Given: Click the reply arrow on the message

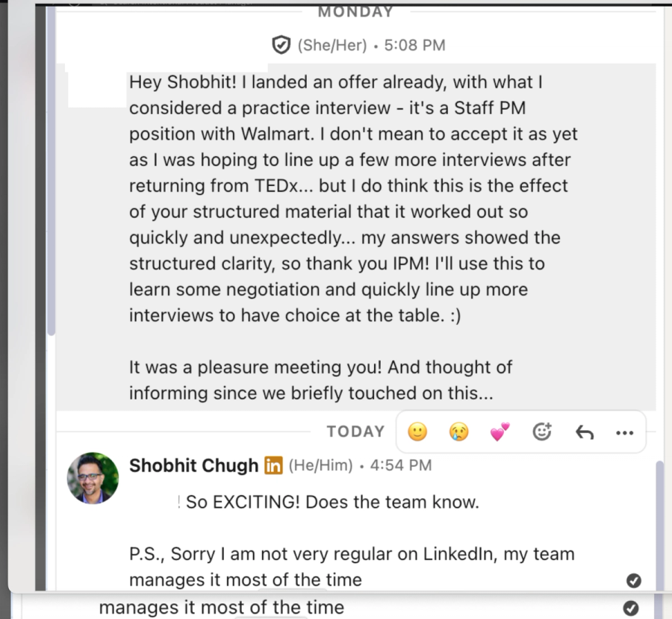Looking at the screenshot, I should coord(584,432).
